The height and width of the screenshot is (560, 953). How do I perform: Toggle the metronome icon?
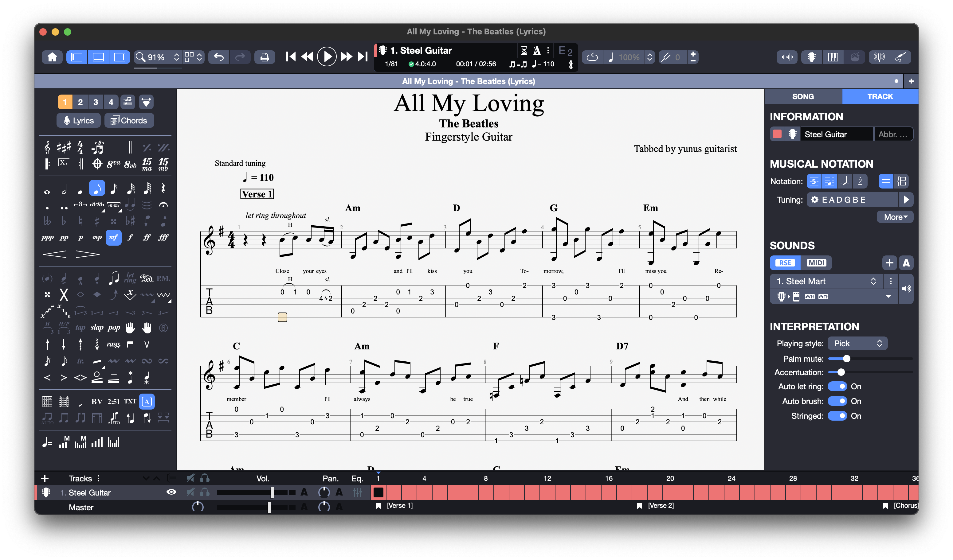[537, 50]
